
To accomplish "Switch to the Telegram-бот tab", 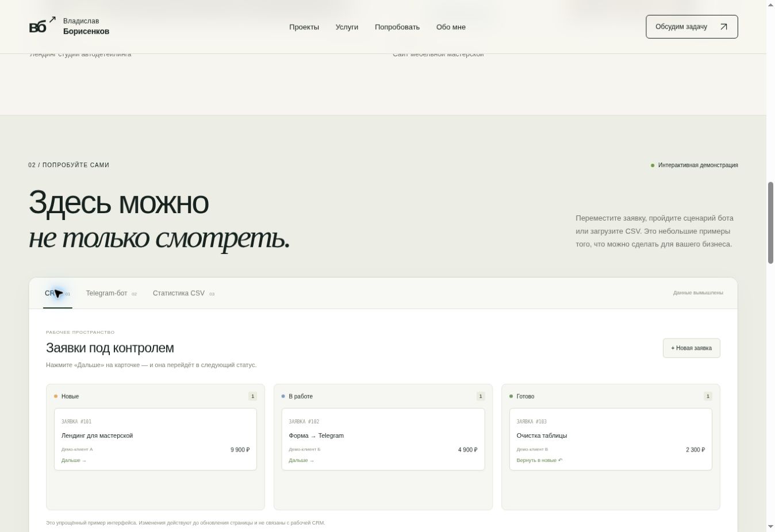I will 112,293.
